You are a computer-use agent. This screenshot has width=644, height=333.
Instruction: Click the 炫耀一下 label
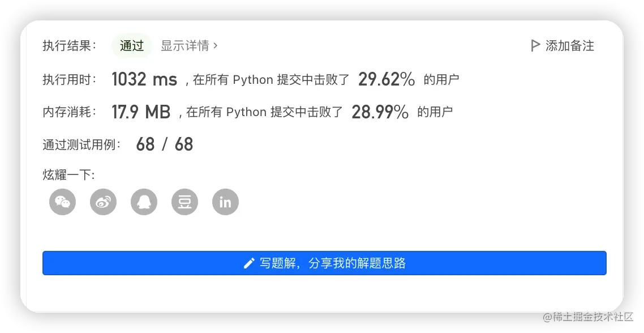click(x=68, y=175)
